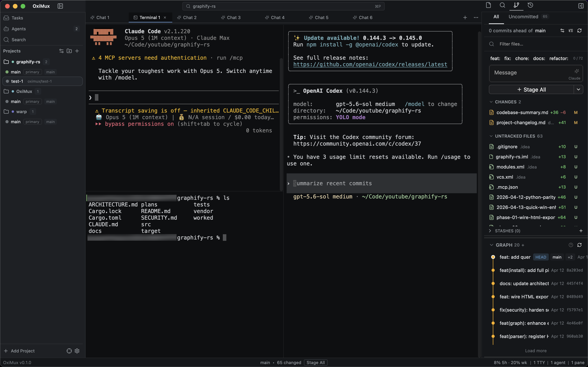The image size is (588, 367).
Task: Collapse the GRAPH section
Action: coord(492,245)
